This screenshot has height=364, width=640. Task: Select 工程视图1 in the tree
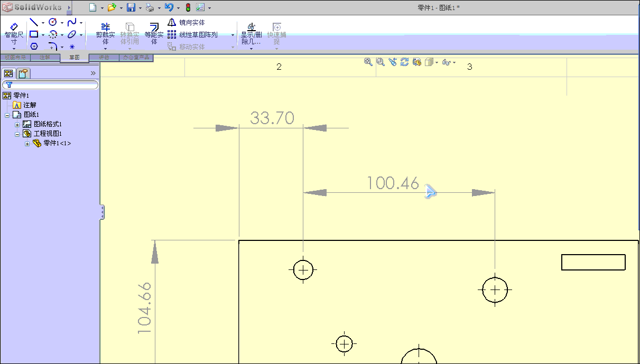[48, 134]
